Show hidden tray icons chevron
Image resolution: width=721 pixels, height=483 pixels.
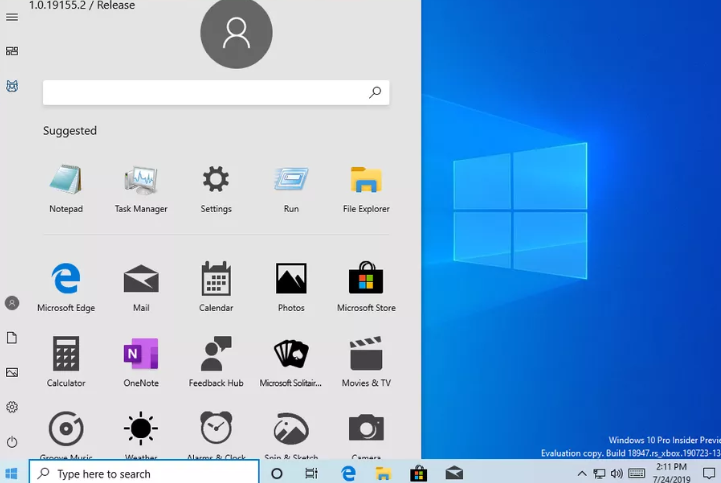pyautogui.click(x=582, y=473)
